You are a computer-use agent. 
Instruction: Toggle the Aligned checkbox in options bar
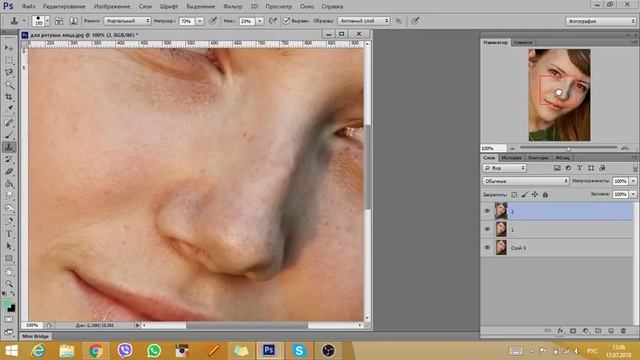(x=287, y=20)
